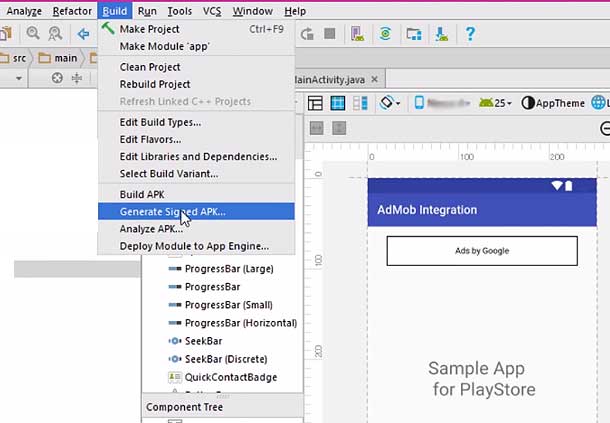Viewport: 610px width, 423px height.
Task: Choose Clean Project
Action: pyautogui.click(x=196, y=67)
